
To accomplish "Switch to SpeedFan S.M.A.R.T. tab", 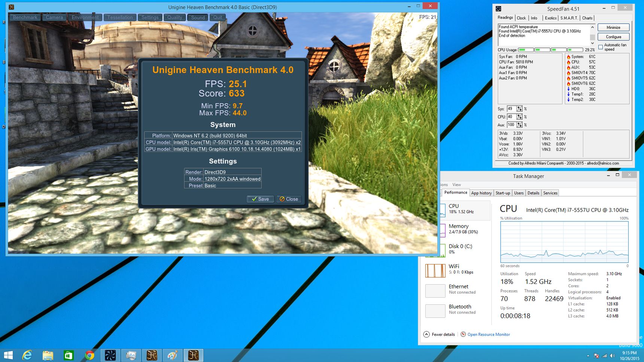I will point(569,18).
